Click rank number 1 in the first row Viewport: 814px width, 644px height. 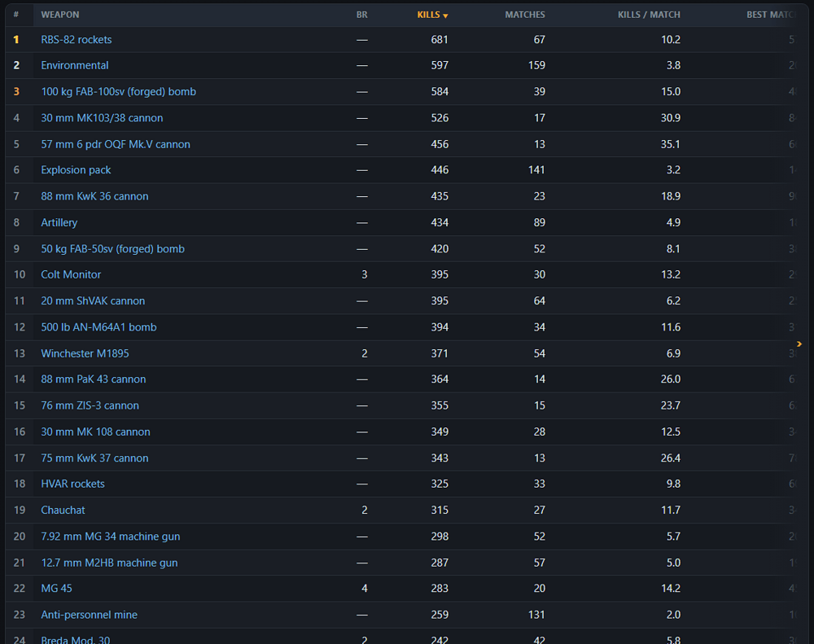(16, 39)
